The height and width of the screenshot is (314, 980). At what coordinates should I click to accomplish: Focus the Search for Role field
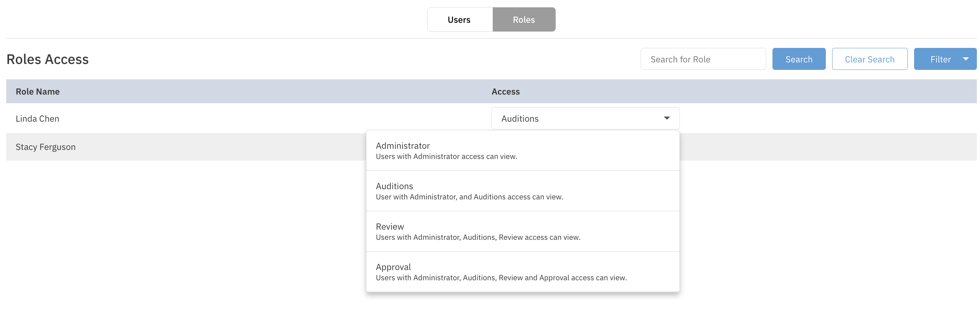pos(703,59)
